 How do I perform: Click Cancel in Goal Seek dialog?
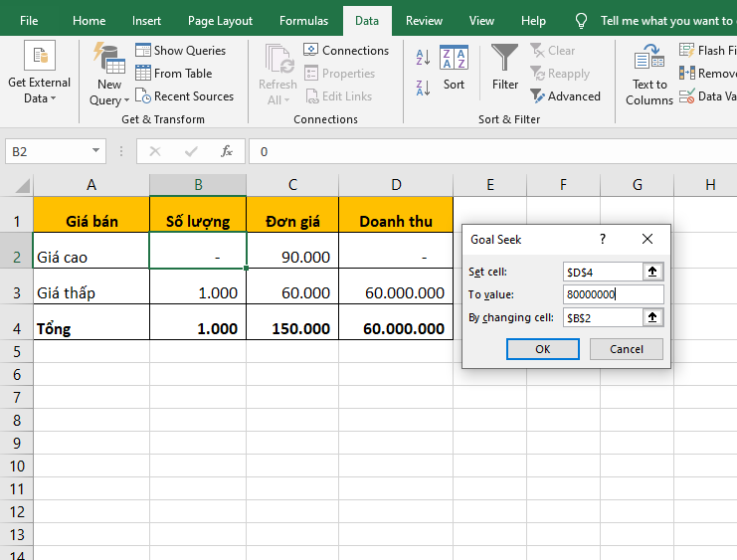[626, 349]
